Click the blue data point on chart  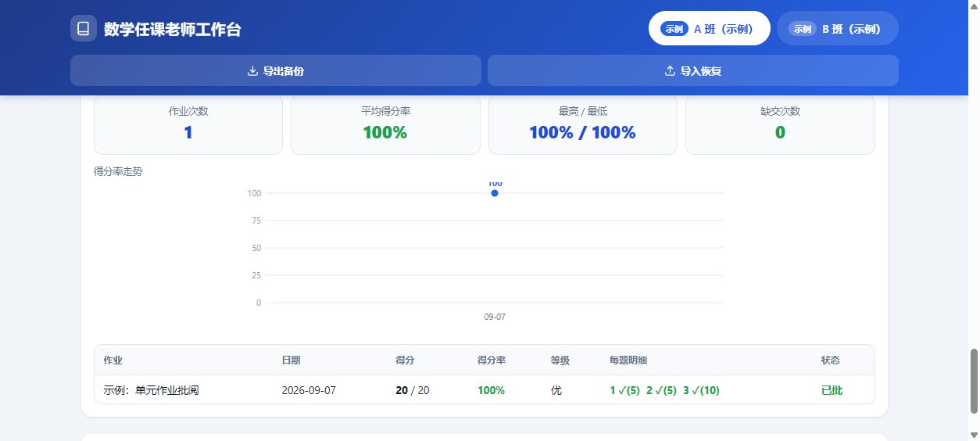click(495, 193)
